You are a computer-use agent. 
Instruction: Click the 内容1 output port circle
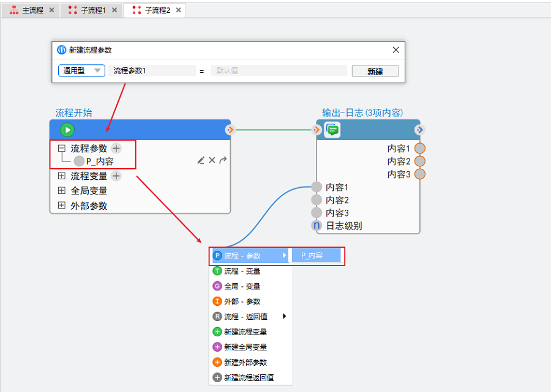(420, 148)
